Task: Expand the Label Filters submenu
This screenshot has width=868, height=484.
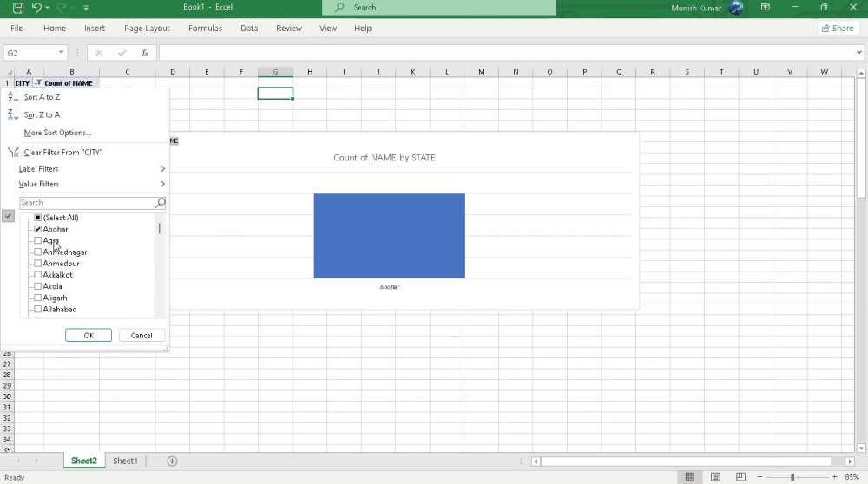Action: click(x=86, y=169)
